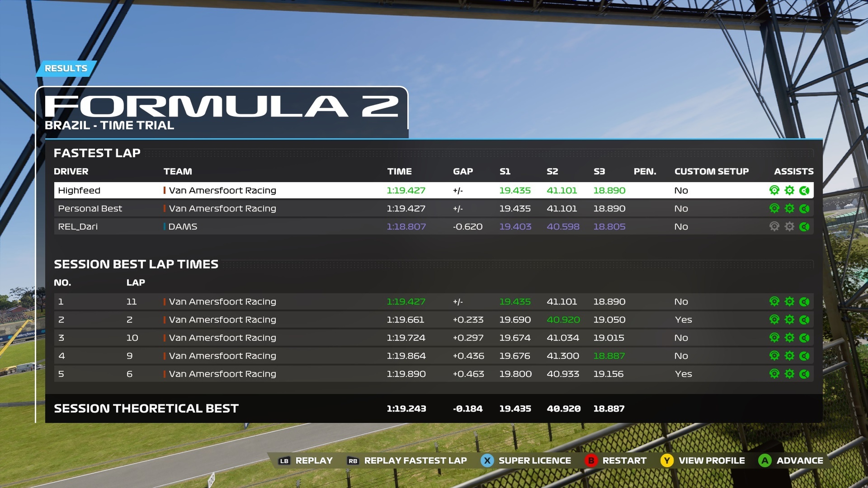Click session lap time 1:19.661
This screenshot has width=868, height=488.
coord(406,319)
